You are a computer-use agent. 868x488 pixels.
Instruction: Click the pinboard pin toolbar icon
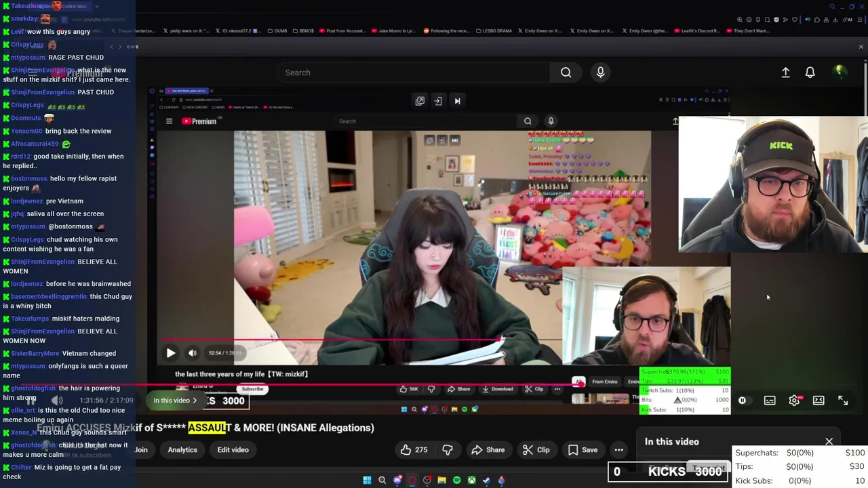757,20
